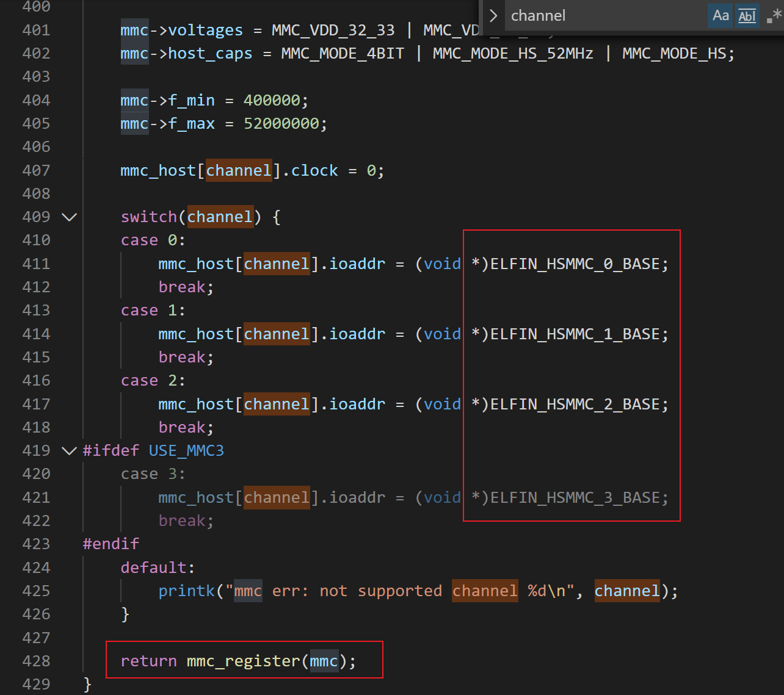The image size is (784, 695).
Task: Click ELFIN_HSMMC_3_BASE on line 421
Action: [575, 498]
